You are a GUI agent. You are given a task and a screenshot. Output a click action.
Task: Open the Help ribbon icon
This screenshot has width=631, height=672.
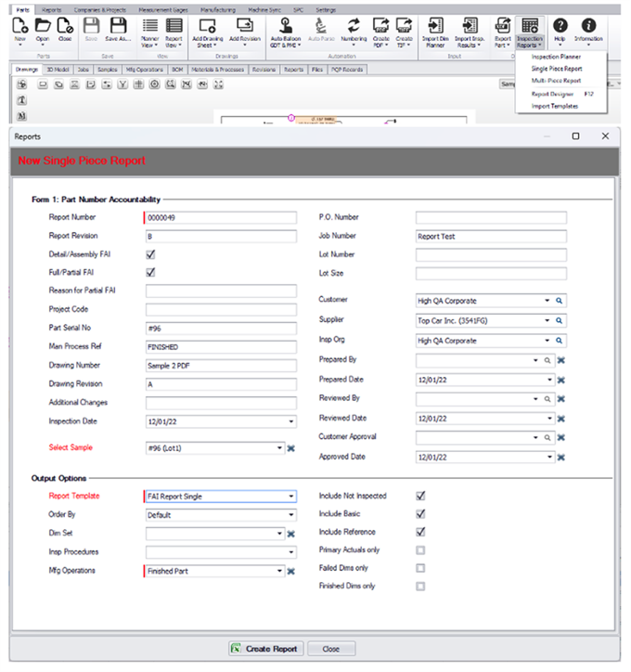(x=560, y=28)
